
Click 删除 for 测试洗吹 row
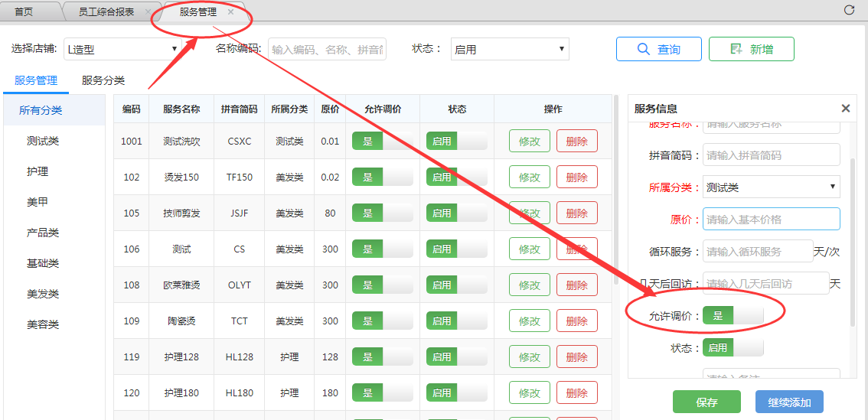[577, 141]
